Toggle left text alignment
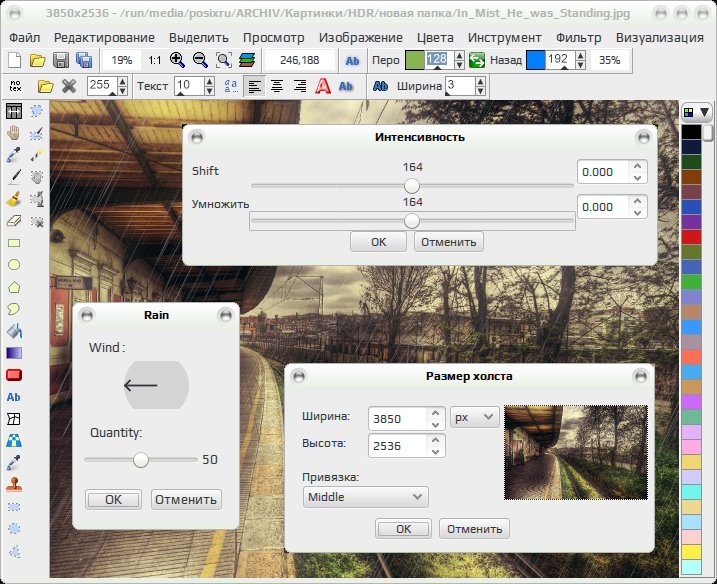The image size is (717, 584). (x=254, y=86)
